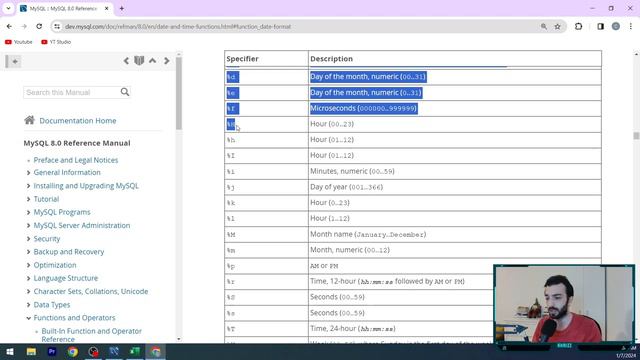The height and width of the screenshot is (360, 640).
Task: Click 'Day of year (001..366)' cell
Action: point(455,187)
